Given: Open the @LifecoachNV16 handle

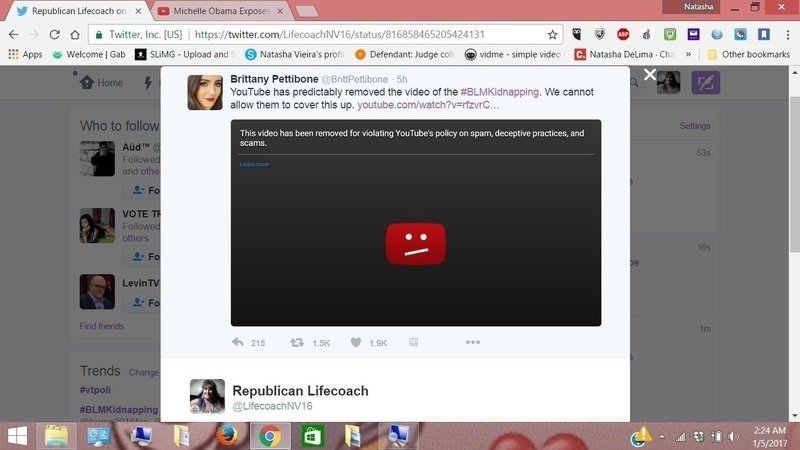Looking at the screenshot, I should pos(272,406).
